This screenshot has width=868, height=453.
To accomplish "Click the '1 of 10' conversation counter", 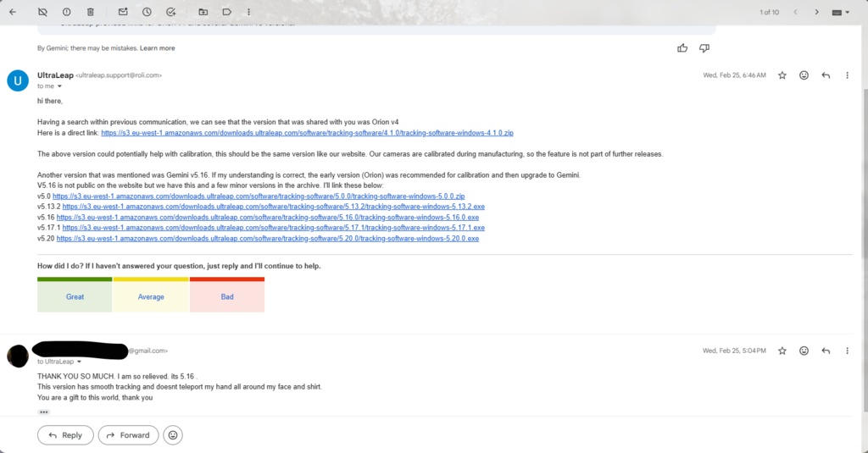I will (x=769, y=12).
